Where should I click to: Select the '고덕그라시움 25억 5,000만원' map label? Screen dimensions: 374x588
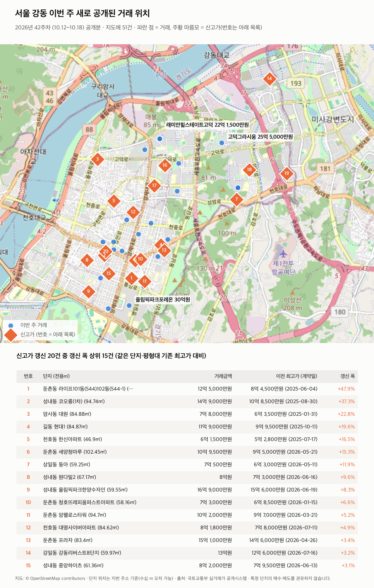point(260,136)
